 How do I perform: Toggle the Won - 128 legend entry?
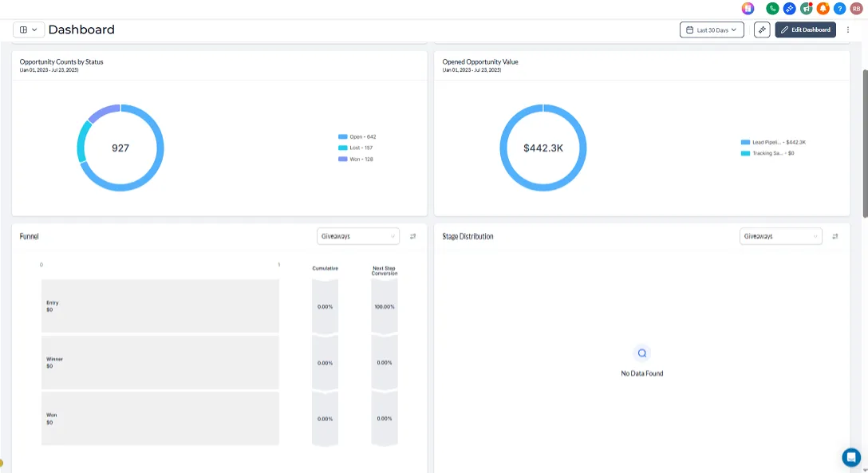click(x=355, y=159)
